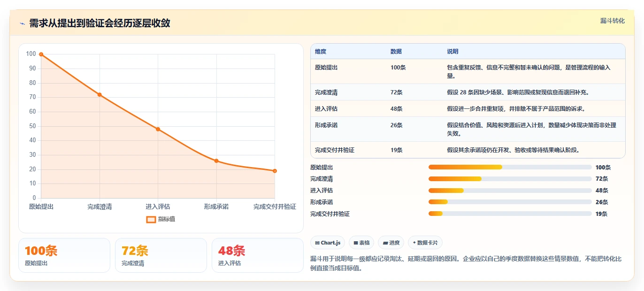Click the lightning icon beside the title
The width and height of the screenshot is (644, 291).
coord(22,24)
